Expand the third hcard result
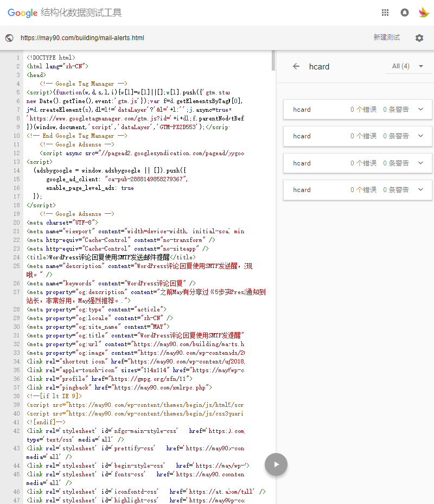Viewport: 434px width, 504px height. (420, 163)
